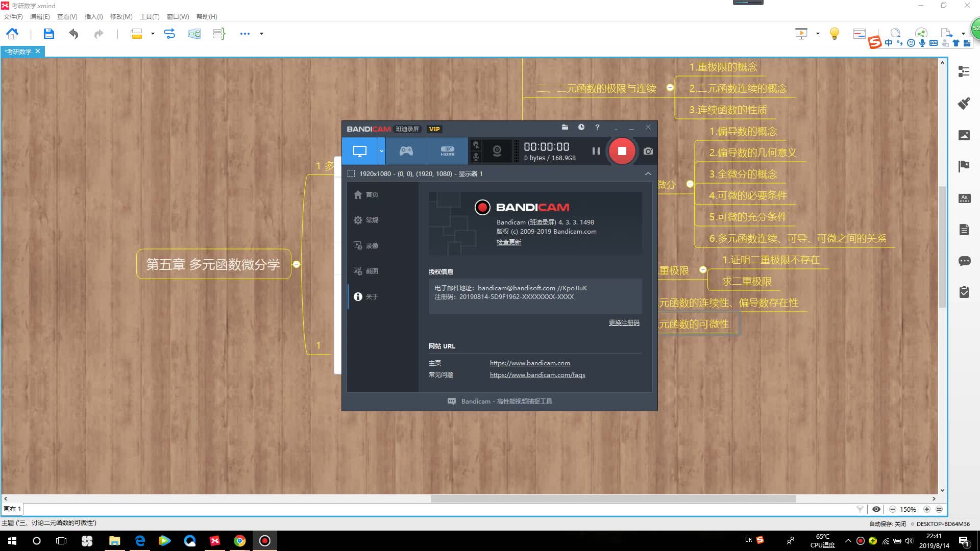Collapse the 重极限 branch
This screenshot has width=980, height=551.
703,270
